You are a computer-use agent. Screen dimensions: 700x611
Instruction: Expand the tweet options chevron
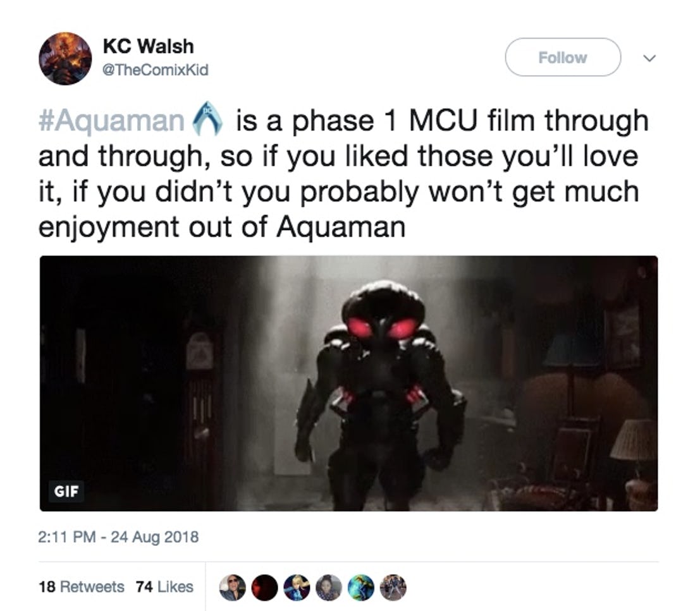click(x=649, y=58)
